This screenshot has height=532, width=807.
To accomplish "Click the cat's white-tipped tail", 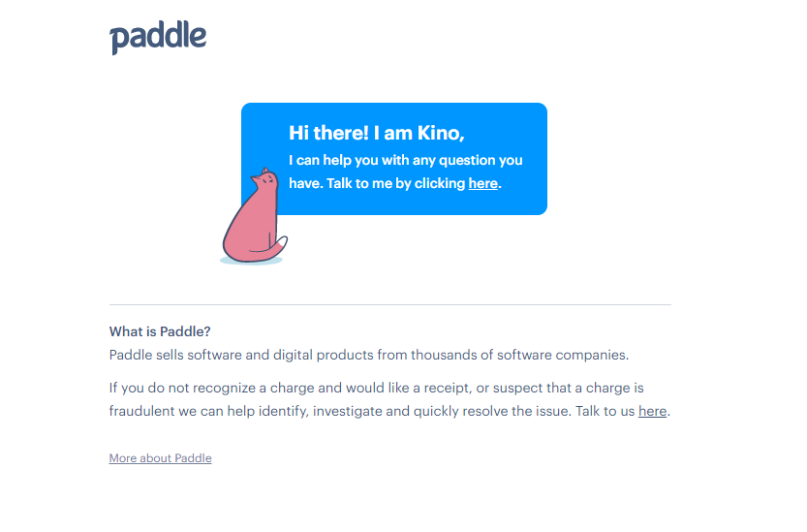I will (278, 246).
